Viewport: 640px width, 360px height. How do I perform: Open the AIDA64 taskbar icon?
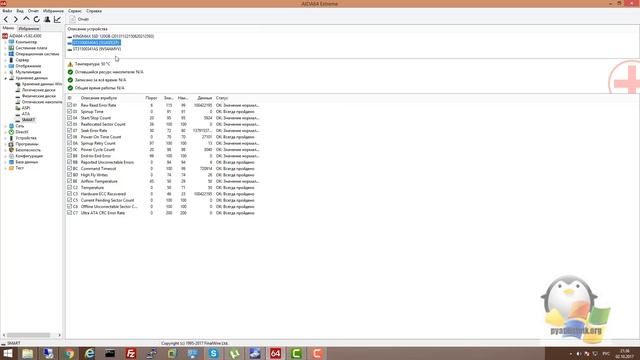[x=276, y=353]
